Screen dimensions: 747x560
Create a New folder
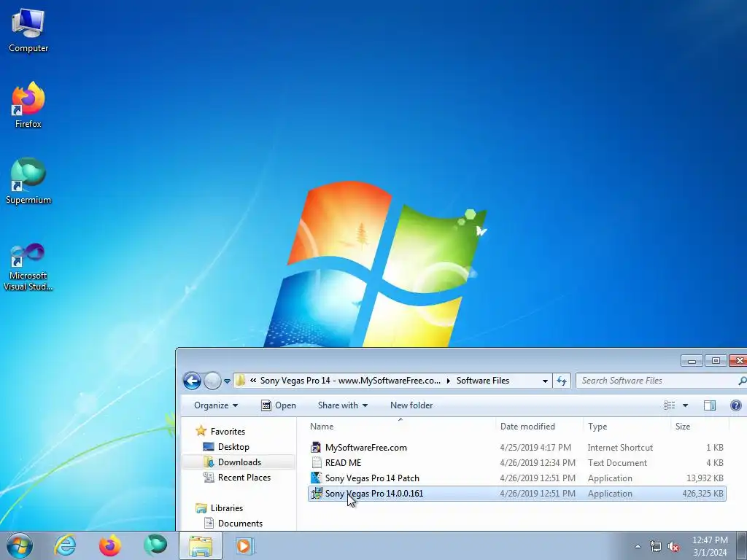click(411, 405)
